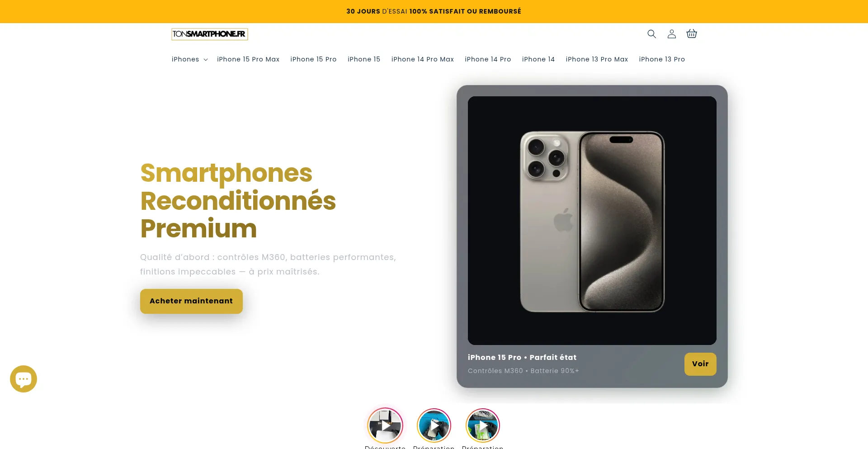868x449 pixels.
Task: Open the account login icon
Action: pos(672,34)
